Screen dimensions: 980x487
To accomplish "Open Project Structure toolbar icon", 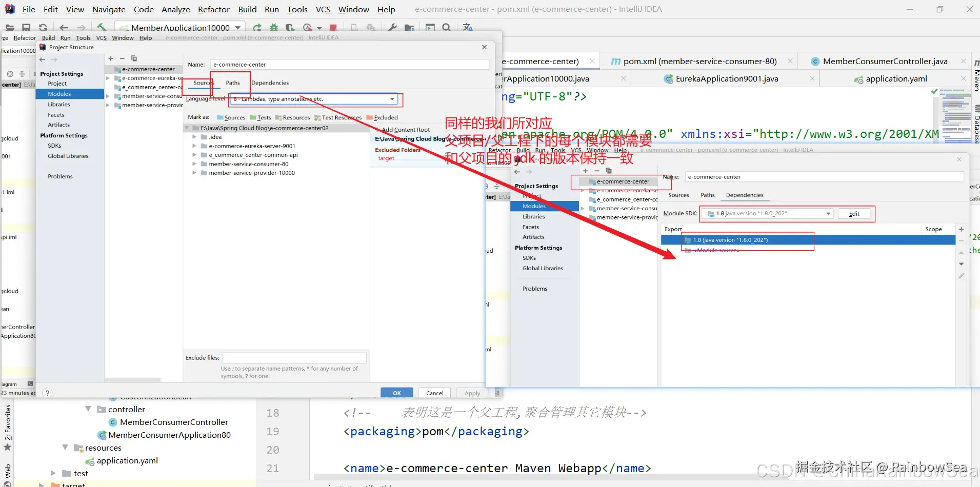I will tap(409, 28).
